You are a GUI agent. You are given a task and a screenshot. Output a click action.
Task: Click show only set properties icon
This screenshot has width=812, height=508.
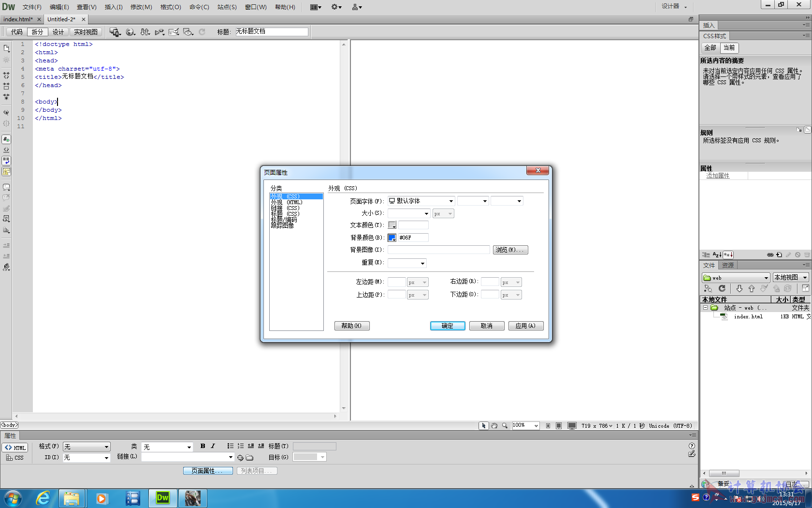(728, 254)
